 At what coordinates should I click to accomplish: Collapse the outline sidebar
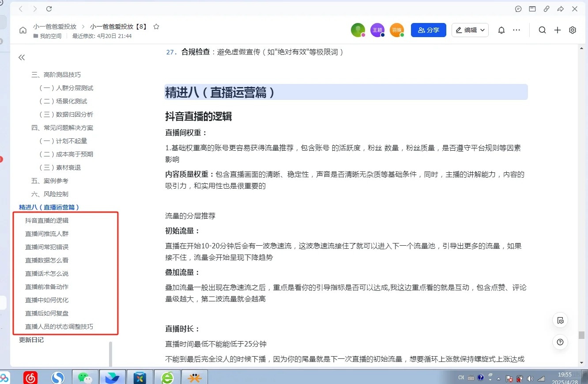pos(22,57)
